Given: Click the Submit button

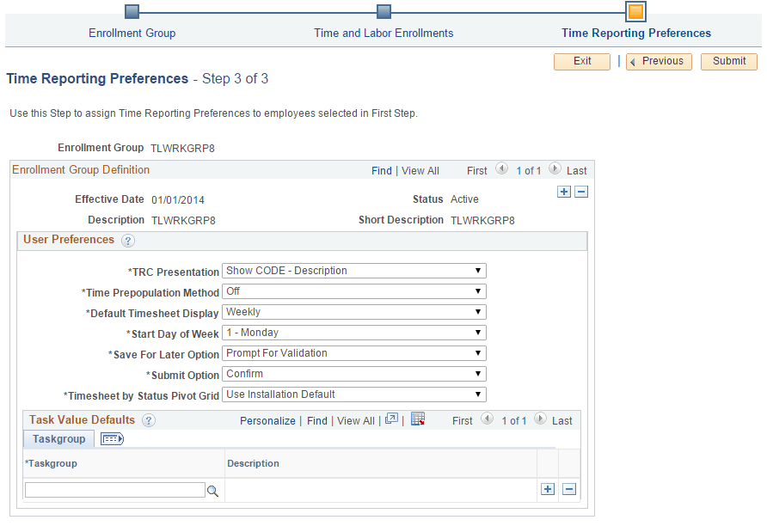Looking at the screenshot, I should (728, 61).
